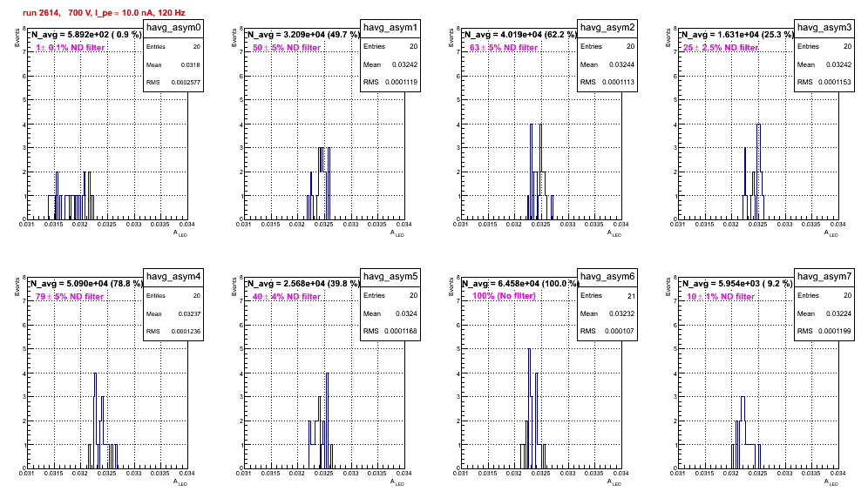Click RMS 0.0001113 in havg_asym2 stats
Screen dimensions: 868x498
point(607,83)
